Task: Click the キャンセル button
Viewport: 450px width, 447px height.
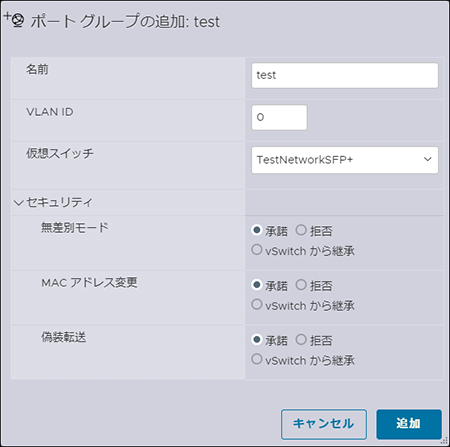Action: point(324,424)
